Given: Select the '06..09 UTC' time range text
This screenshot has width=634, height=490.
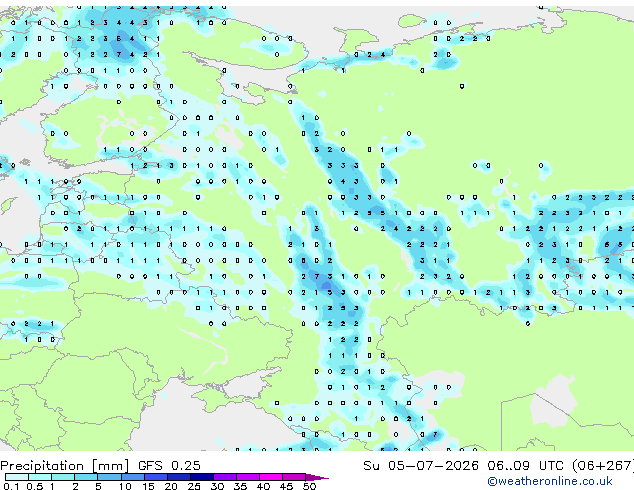Looking at the screenshot, I should pyautogui.click(x=525, y=466).
